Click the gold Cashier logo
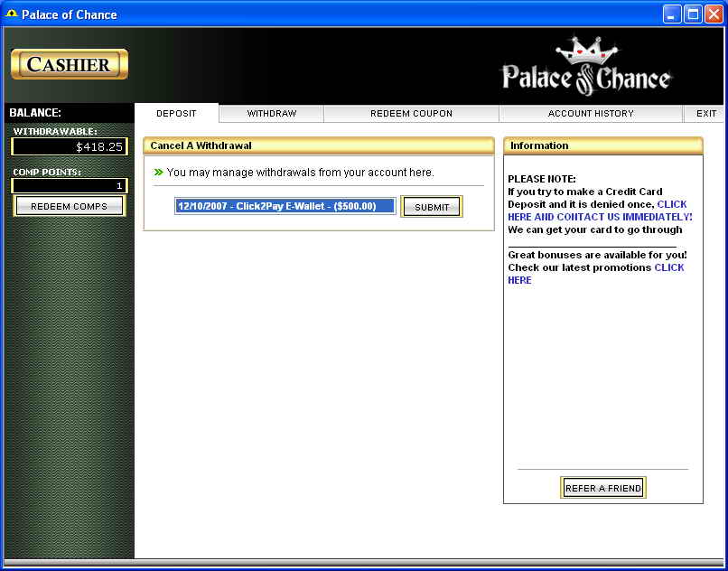728x571 pixels. pyautogui.click(x=70, y=64)
